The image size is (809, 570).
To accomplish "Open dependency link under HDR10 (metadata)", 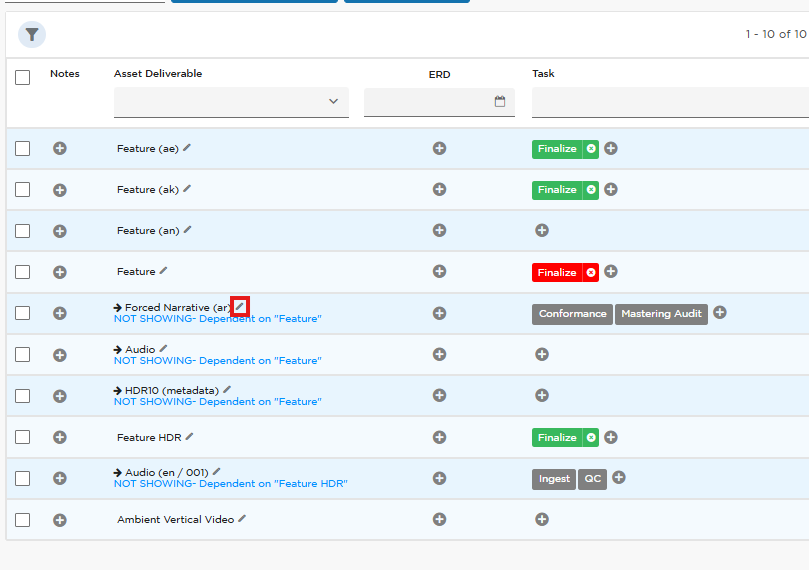I will coord(217,401).
